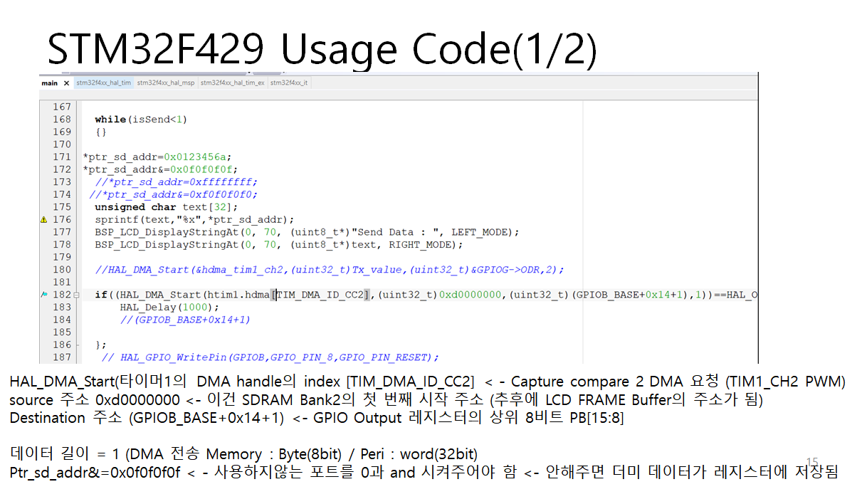862x504 pixels.
Task: Click the bookmark arrow marker at line 182
Action: [x=44, y=295]
